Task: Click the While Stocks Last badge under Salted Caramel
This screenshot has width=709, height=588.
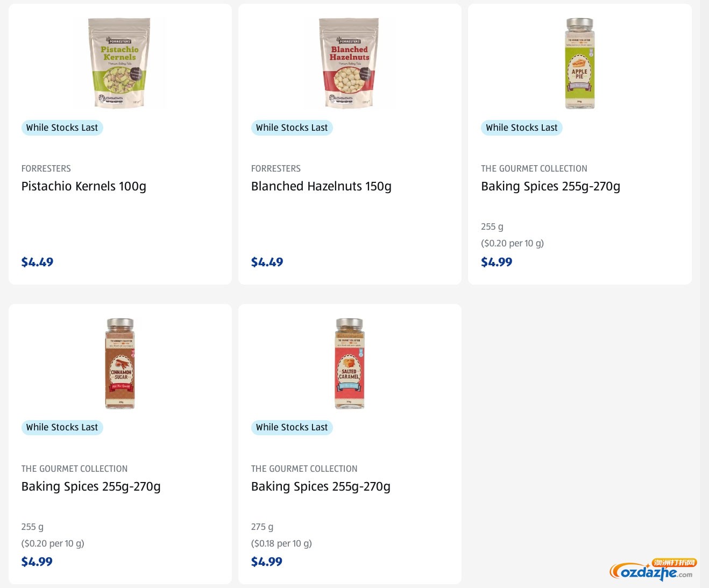Action: tap(292, 427)
